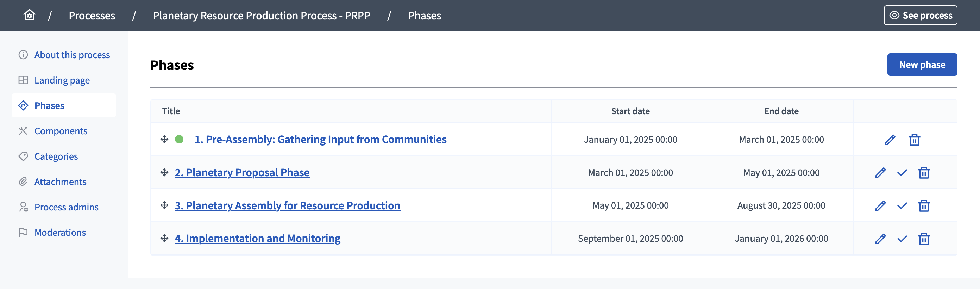The width and height of the screenshot is (980, 289).
Task: Edit the Planetary Assembly for Resource Production phase
Action: [x=880, y=206]
